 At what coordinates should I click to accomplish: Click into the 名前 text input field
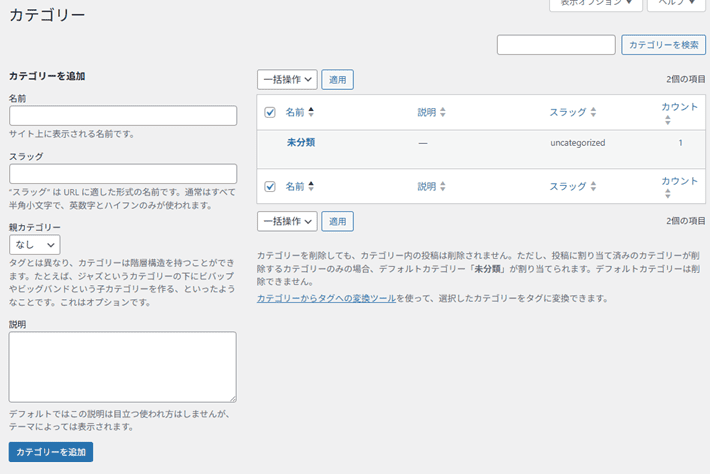tap(122, 116)
